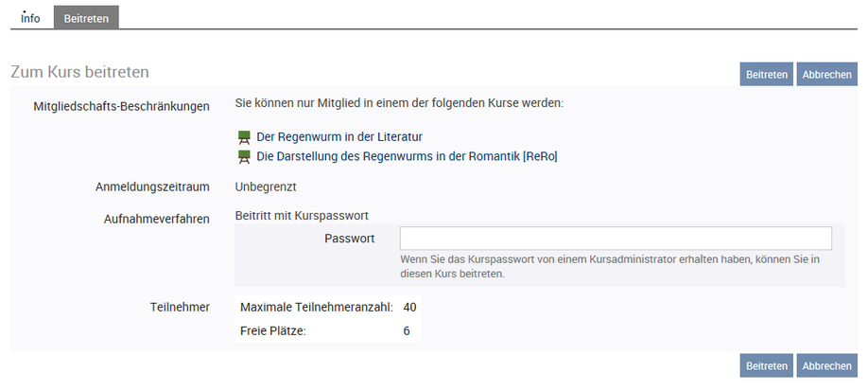Viewport: 868px width, 391px height.
Task: Click the top Abbrechen button
Action: 826,74
